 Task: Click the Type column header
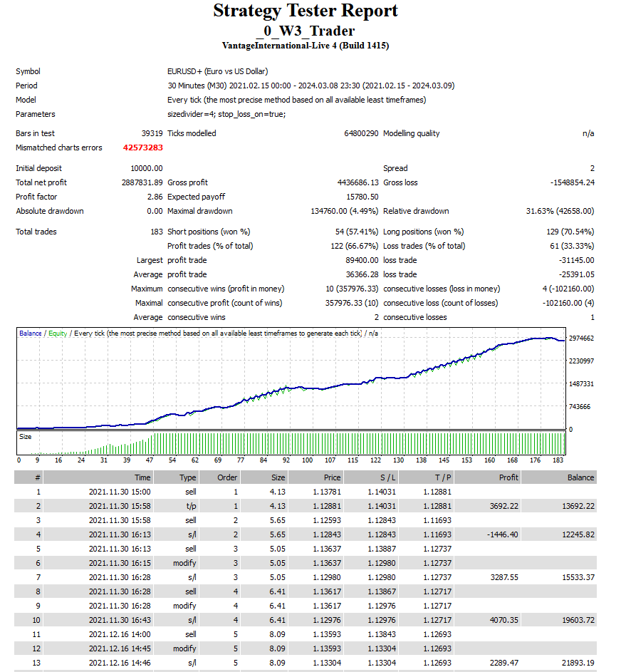[x=187, y=477]
